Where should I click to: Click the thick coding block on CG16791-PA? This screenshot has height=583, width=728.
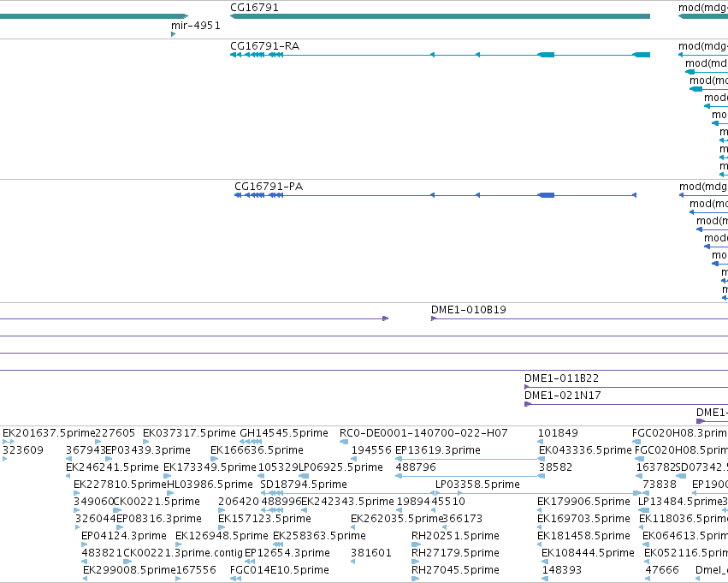546,195
